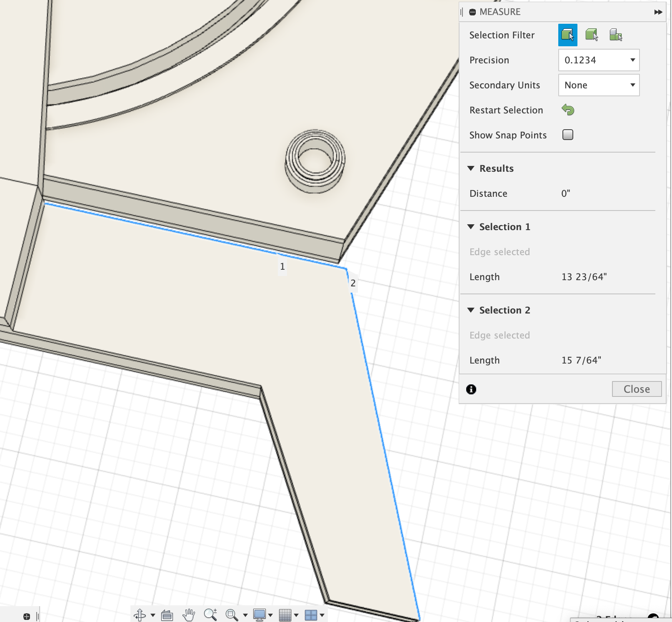
Task: Click the Restart Selection arrow
Action: [568, 110]
